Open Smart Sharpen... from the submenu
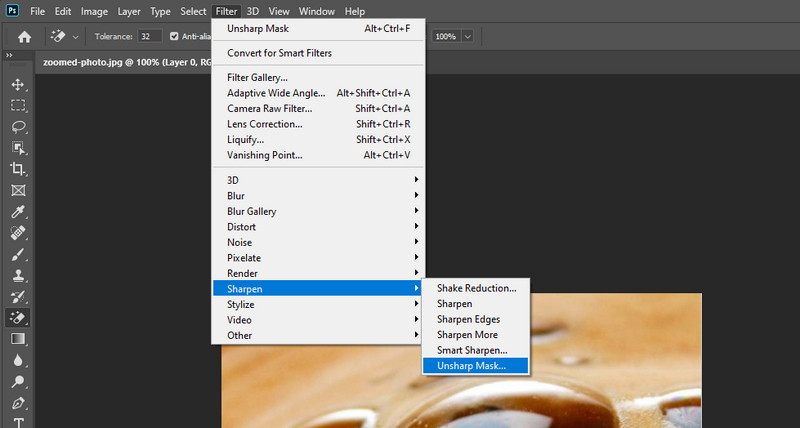The height and width of the screenshot is (428, 800). [471, 350]
